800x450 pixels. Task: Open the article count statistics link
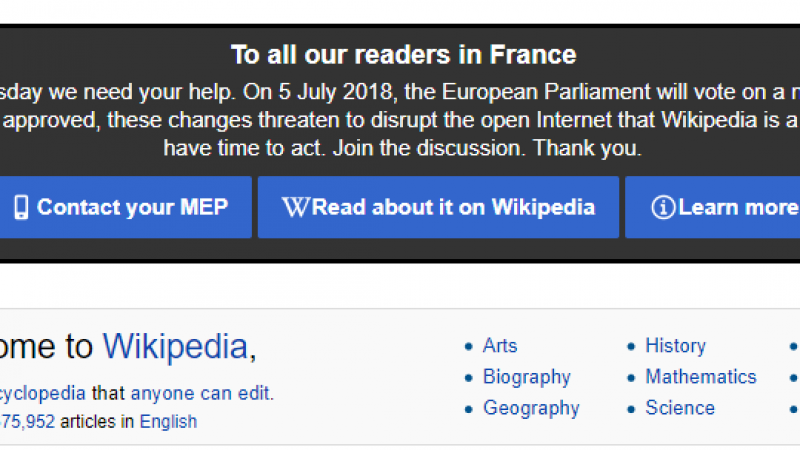[x=28, y=421]
